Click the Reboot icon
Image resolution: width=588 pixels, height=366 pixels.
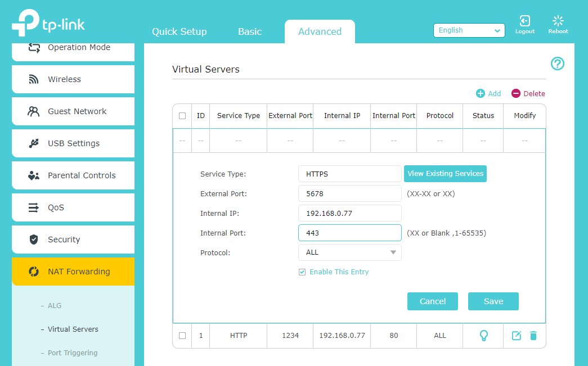tap(558, 21)
